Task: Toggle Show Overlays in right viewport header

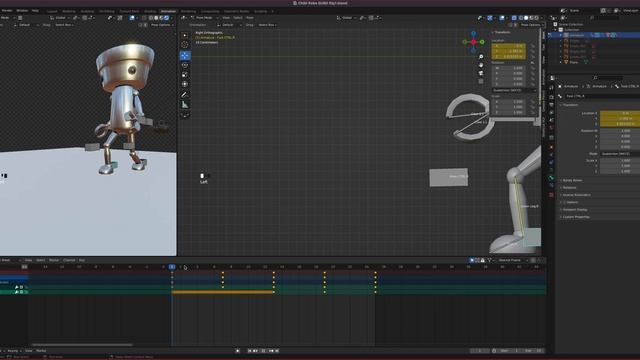Action: [502, 18]
